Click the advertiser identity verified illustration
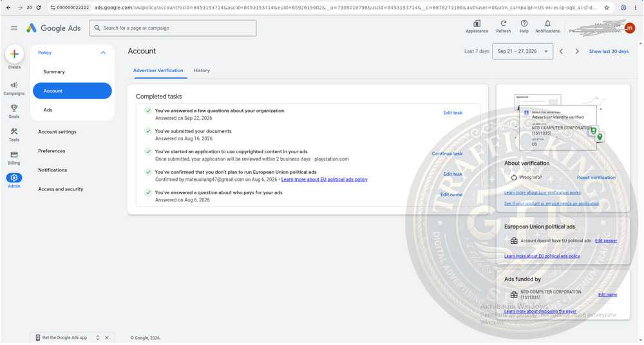Viewport: 644px width, 345px height. pos(558,122)
